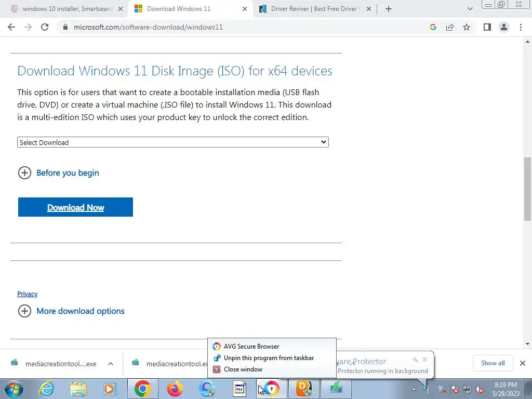Open the Select Download dropdown

(172, 142)
